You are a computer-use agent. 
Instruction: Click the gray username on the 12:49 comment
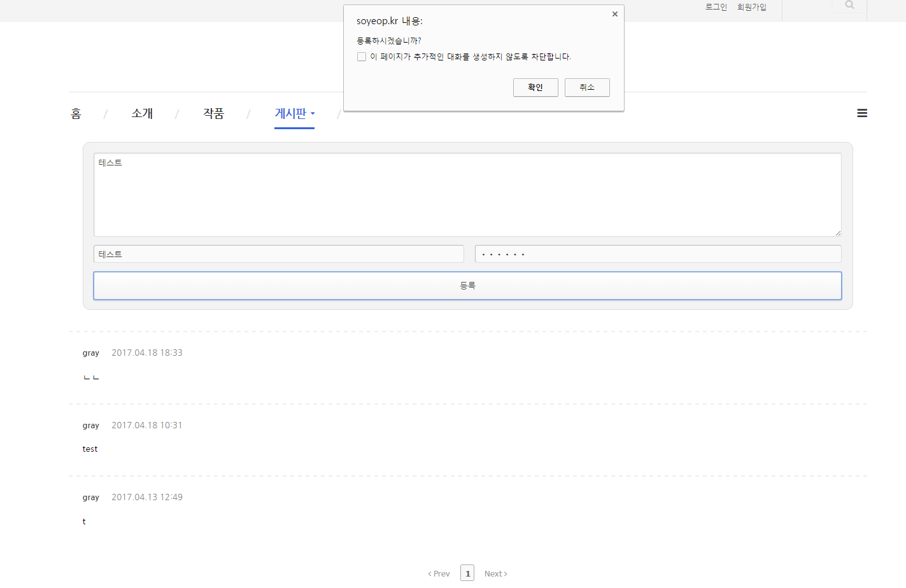click(90, 497)
